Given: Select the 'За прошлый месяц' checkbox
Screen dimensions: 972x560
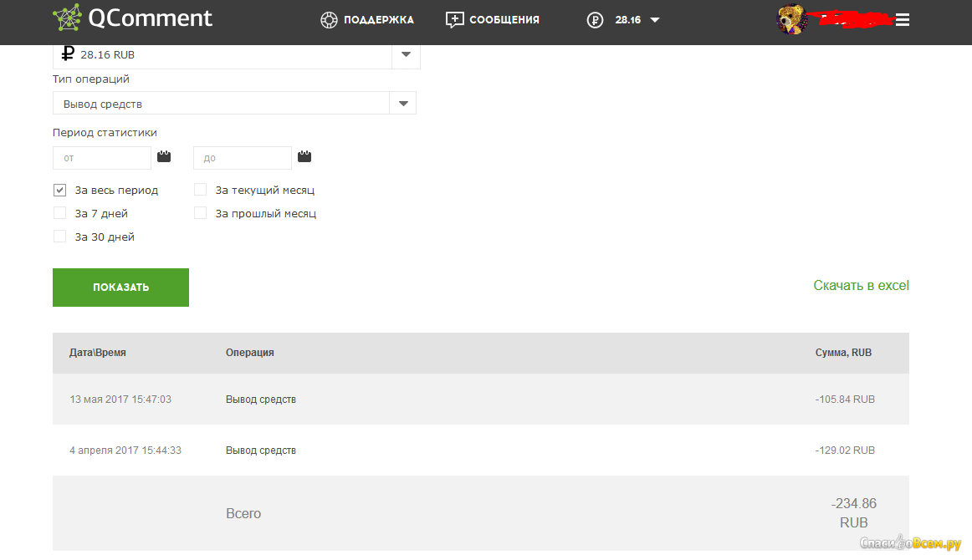Looking at the screenshot, I should pos(200,213).
